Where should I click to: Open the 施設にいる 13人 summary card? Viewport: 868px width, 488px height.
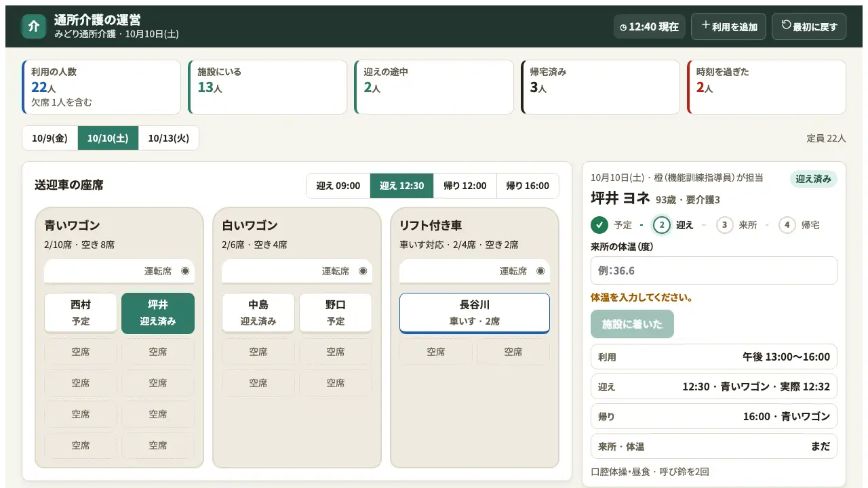coord(268,87)
